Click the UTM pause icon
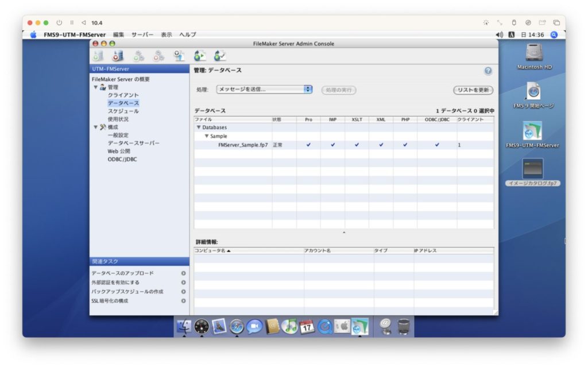 click(72, 22)
